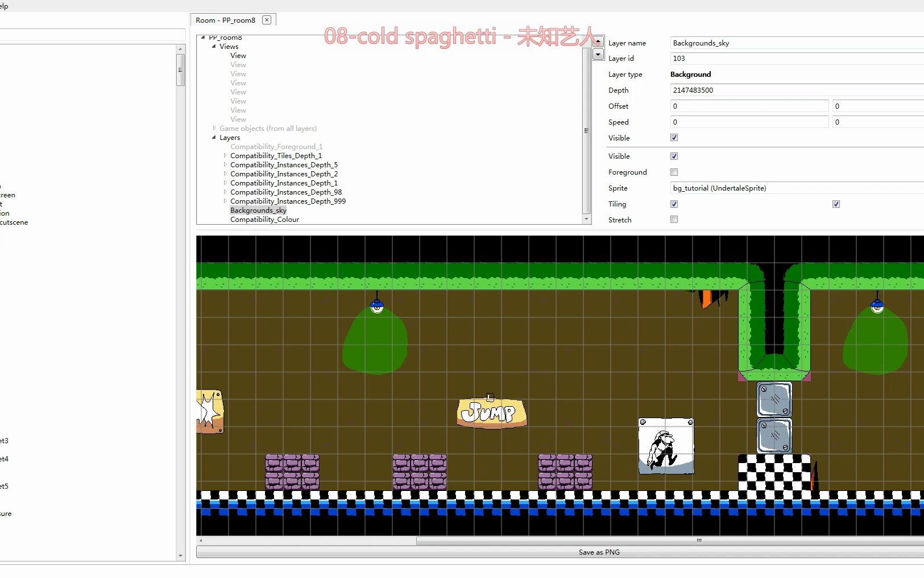Select Compatibility_Foreground_1 layer
This screenshot has width=924, height=578.
[276, 147]
